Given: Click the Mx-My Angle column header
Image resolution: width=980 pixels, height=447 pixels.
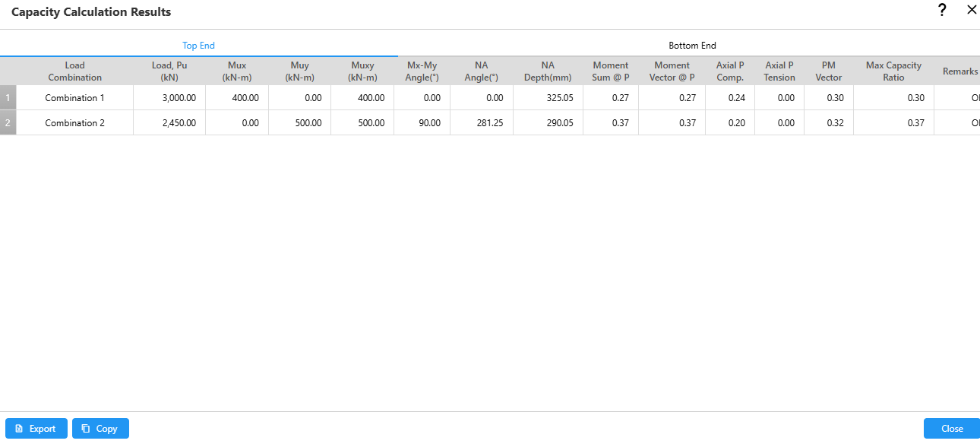Looking at the screenshot, I should [422, 71].
